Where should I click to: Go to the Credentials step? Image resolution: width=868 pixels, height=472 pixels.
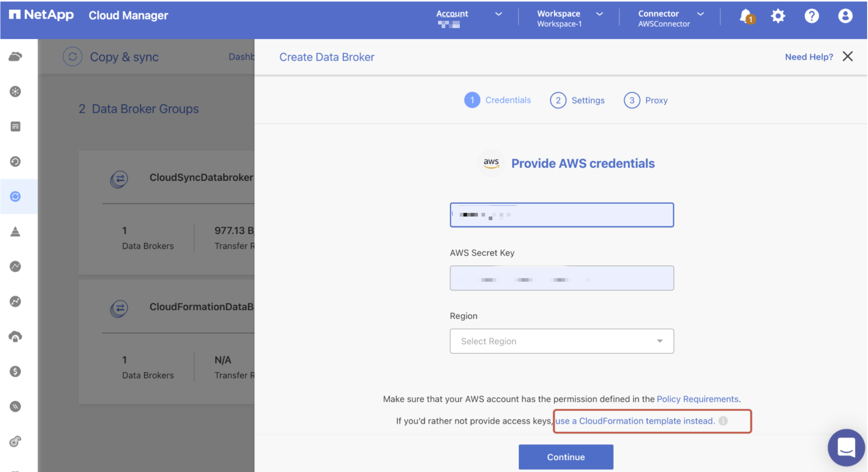[497, 100]
